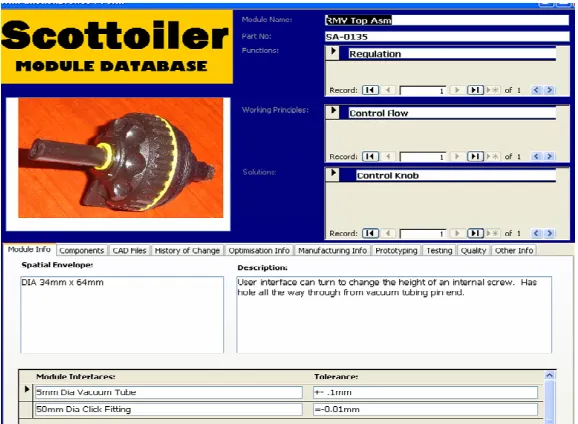
Task: Open the Manufacturing Info tab
Action: pos(332,251)
